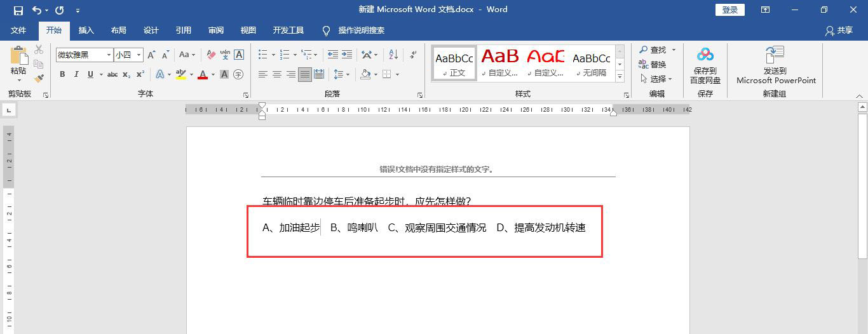This screenshot has width=868, height=334.
Task: Click the sort A-Z icon
Action: pyautogui.click(x=393, y=55)
